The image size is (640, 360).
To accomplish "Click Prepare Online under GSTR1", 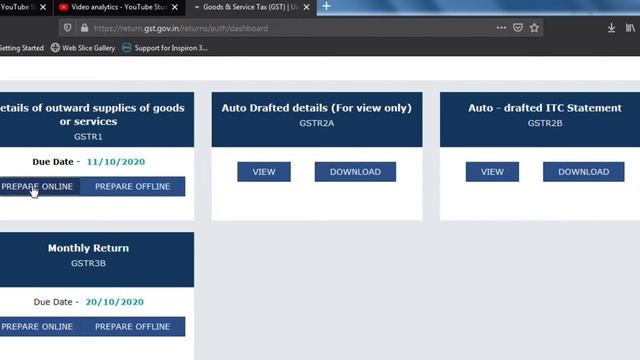I will tap(40, 187).
